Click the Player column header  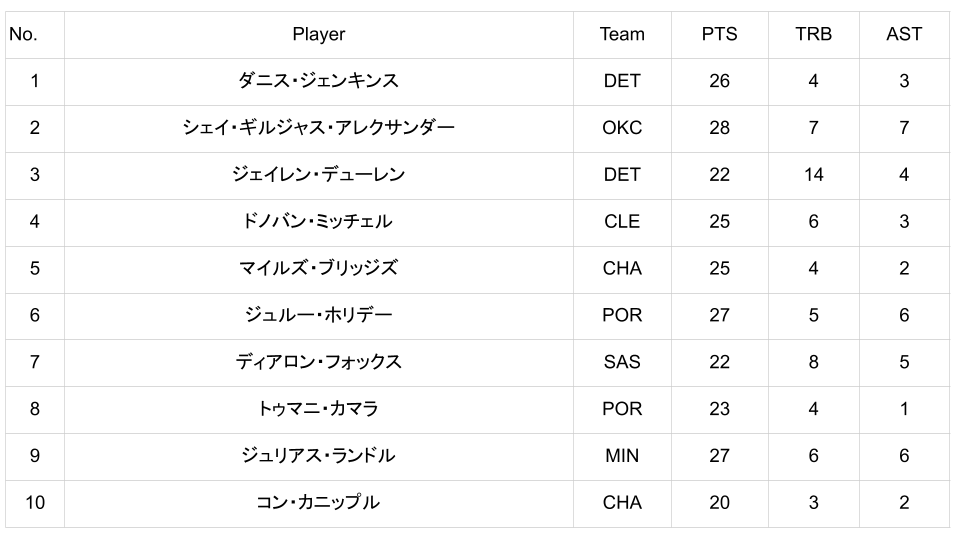coord(318,34)
